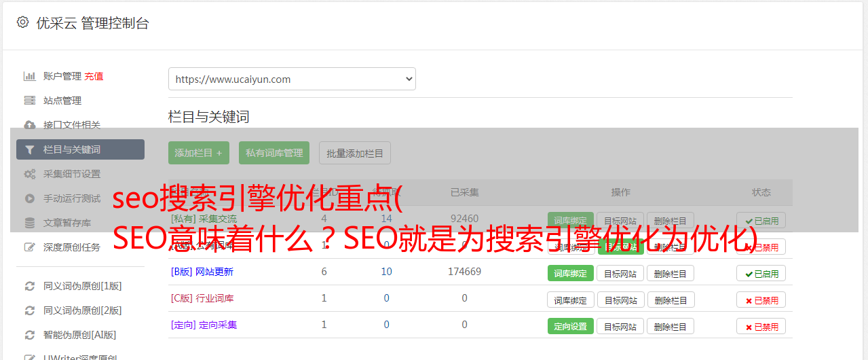Click the 优采云 管理控制台 header title
Image resolution: width=868 pixels, height=360 pixels.
[92, 23]
